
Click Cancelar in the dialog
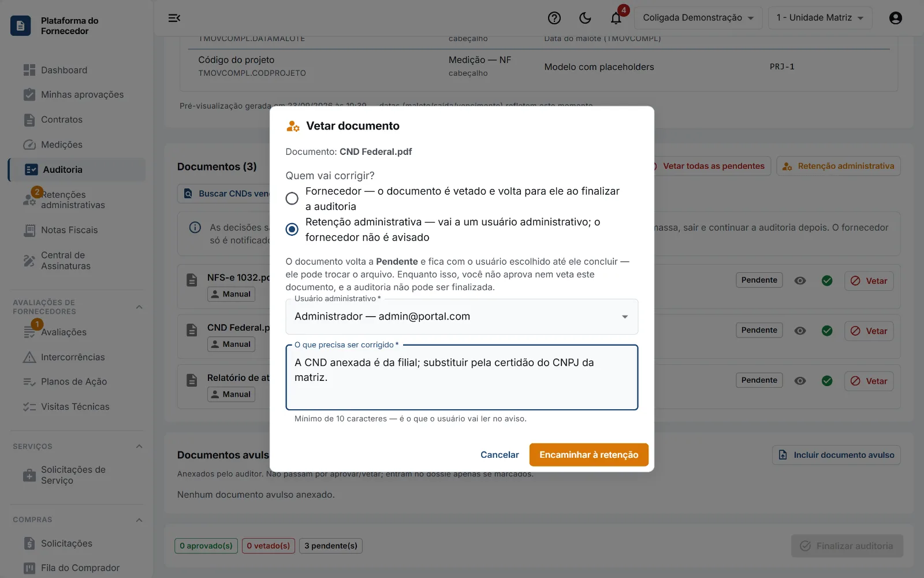click(500, 455)
